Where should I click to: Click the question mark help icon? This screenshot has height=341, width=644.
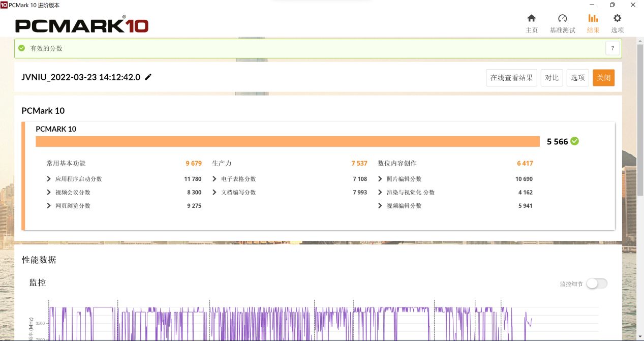612,48
